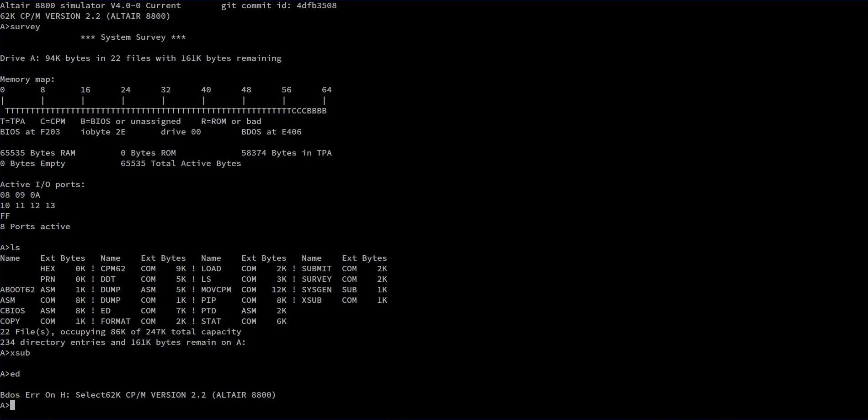Click SYSGEN file name

(317, 290)
